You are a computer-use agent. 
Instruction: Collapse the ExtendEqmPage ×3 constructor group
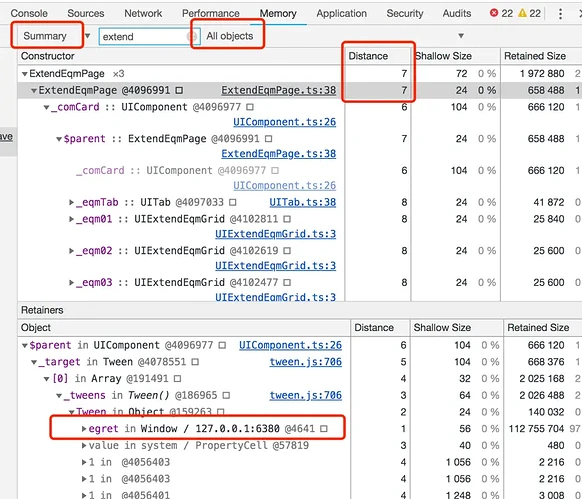point(24,74)
